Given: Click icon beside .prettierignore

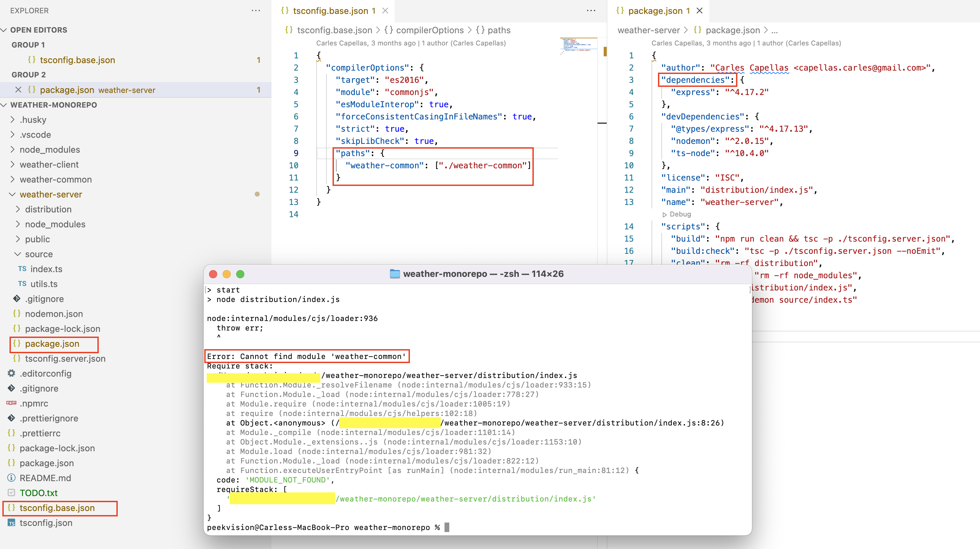Looking at the screenshot, I should 12,418.
